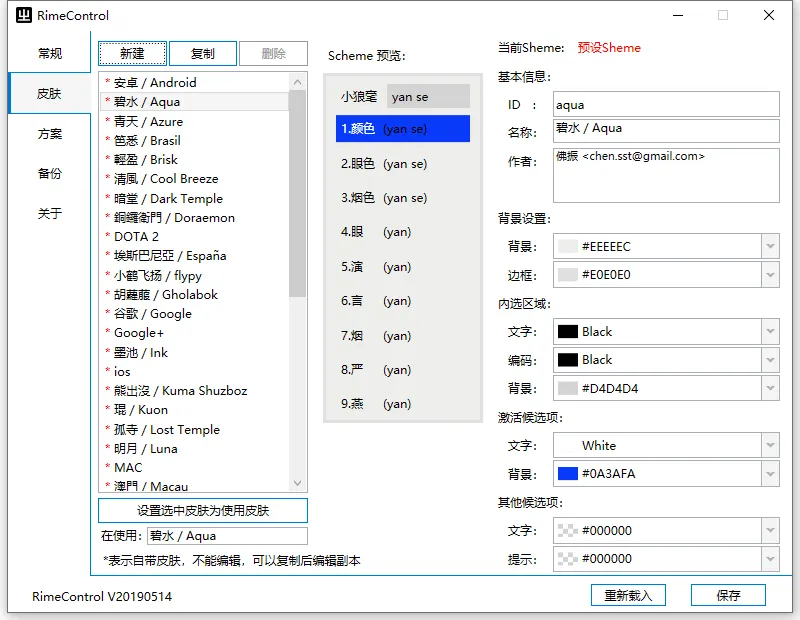Click the skin list scroll down arrow
The height and width of the screenshot is (620, 800).
tap(297, 484)
